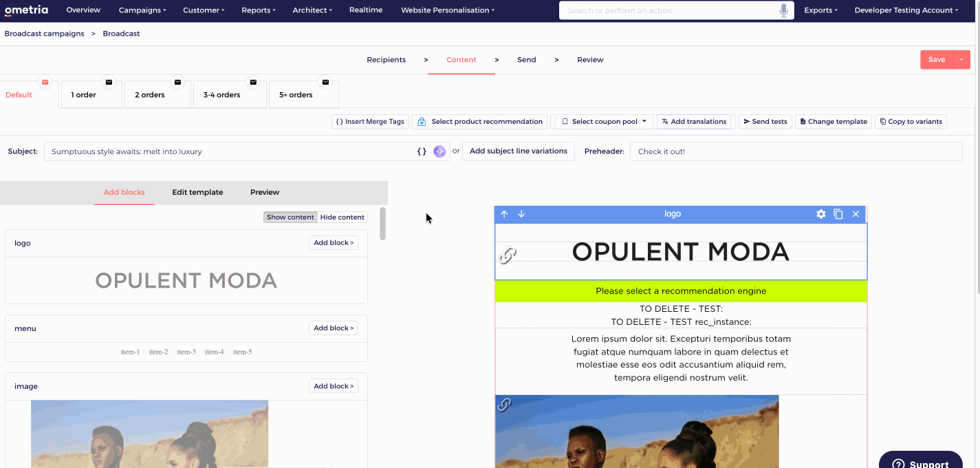Duplicate the logo block
This screenshot has height=468, width=980.
[x=838, y=214]
